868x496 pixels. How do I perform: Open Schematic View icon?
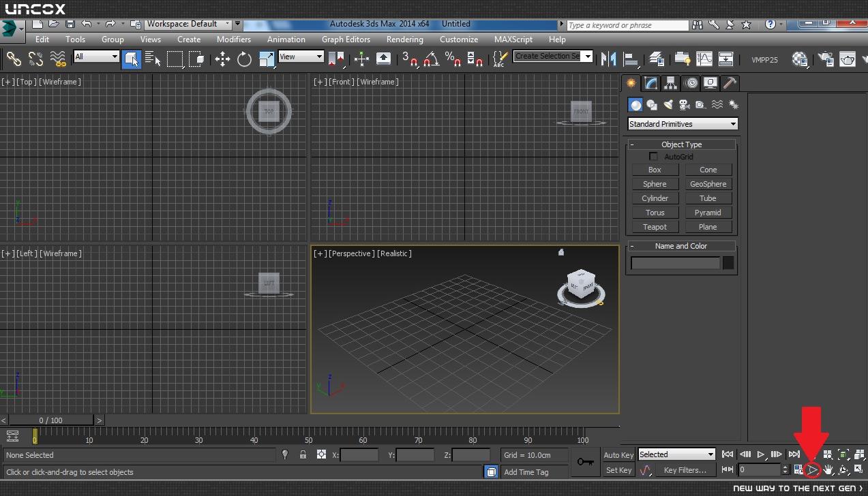(x=726, y=59)
